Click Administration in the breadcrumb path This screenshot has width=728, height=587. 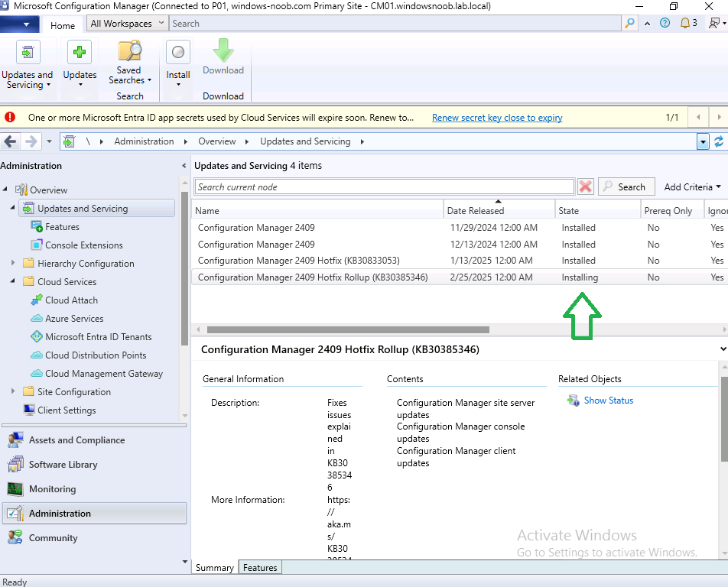(144, 141)
